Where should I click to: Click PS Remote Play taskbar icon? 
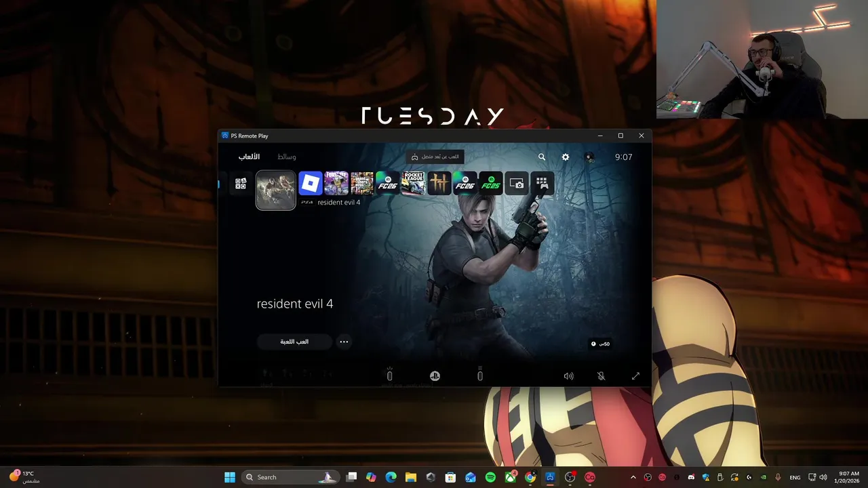click(x=550, y=477)
